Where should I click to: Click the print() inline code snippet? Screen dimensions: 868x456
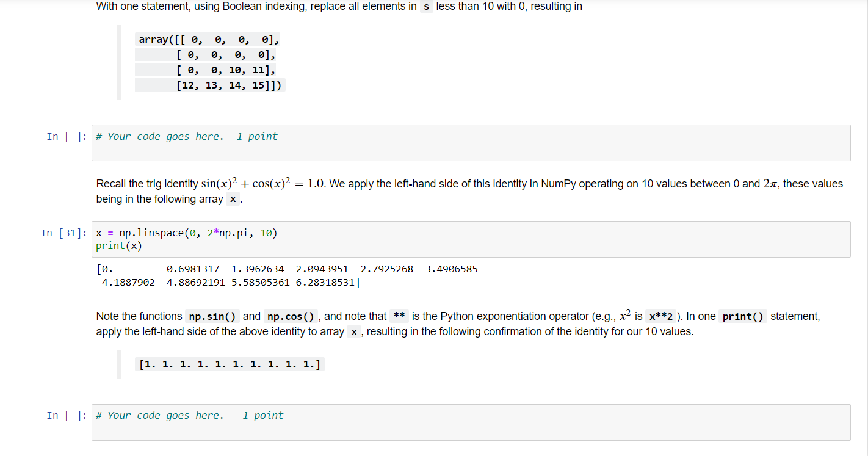[742, 316]
